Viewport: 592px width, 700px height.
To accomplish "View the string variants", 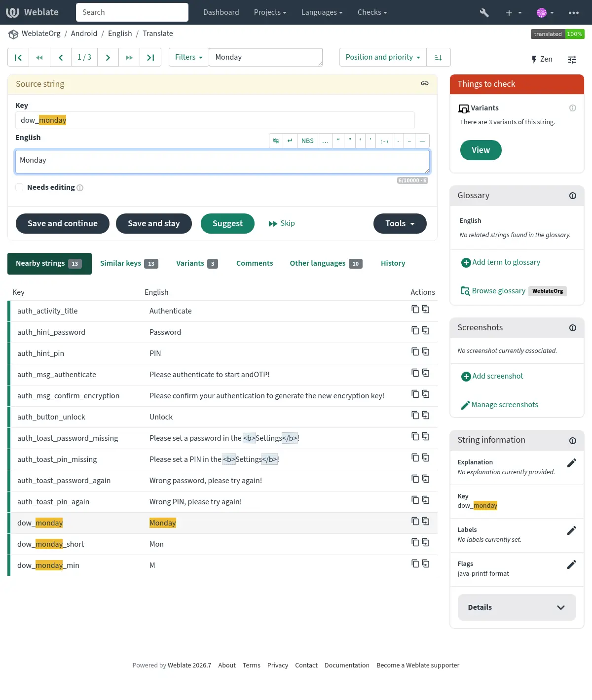I will tap(481, 150).
